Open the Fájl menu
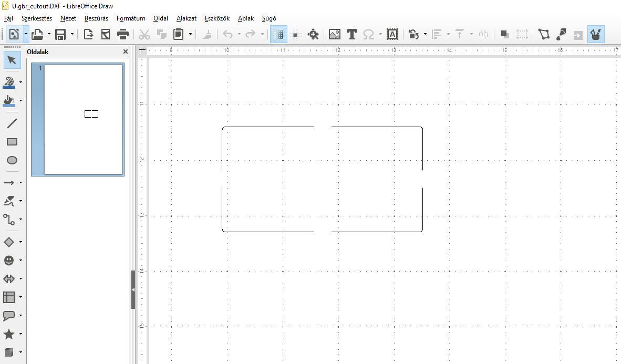Screen dimensions: 621x364 [8, 18]
